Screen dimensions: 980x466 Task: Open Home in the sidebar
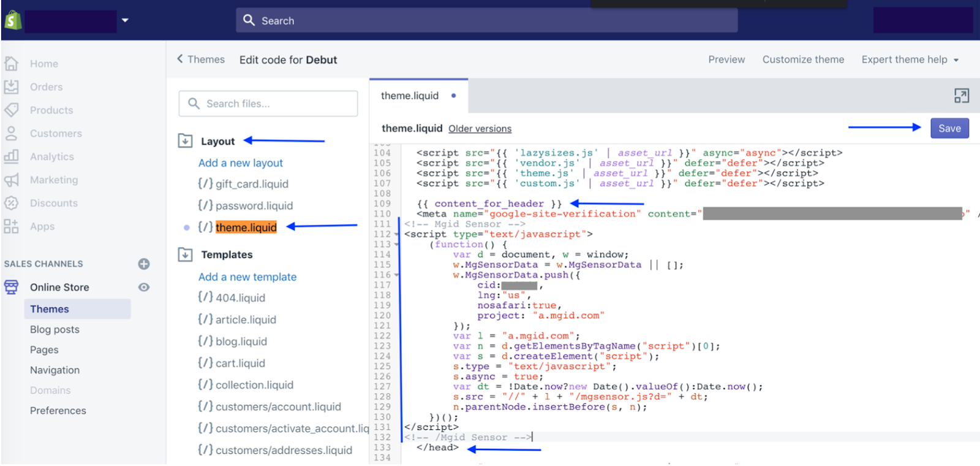pyautogui.click(x=44, y=64)
